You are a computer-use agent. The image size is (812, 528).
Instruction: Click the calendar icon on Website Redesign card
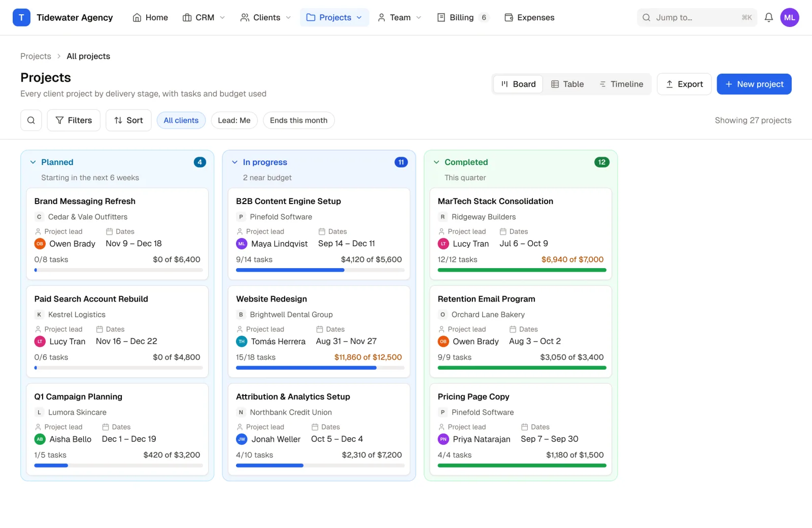pyautogui.click(x=320, y=329)
